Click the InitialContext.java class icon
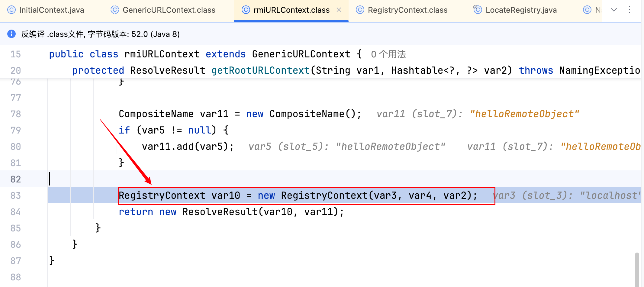This screenshot has width=644, height=287. click(x=11, y=10)
